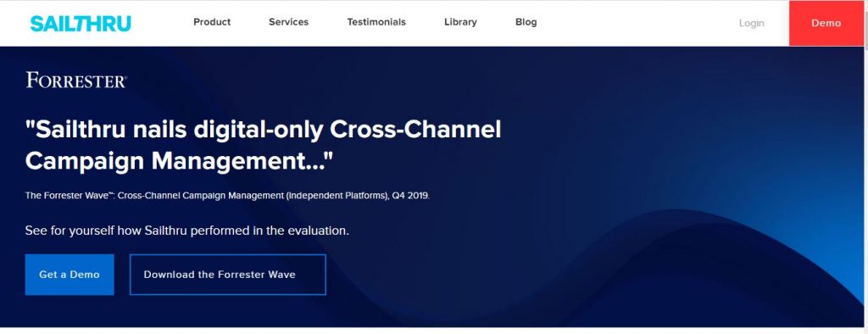Visit the Blog link
Viewport: 868px width, 334px height.
pos(526,22)
